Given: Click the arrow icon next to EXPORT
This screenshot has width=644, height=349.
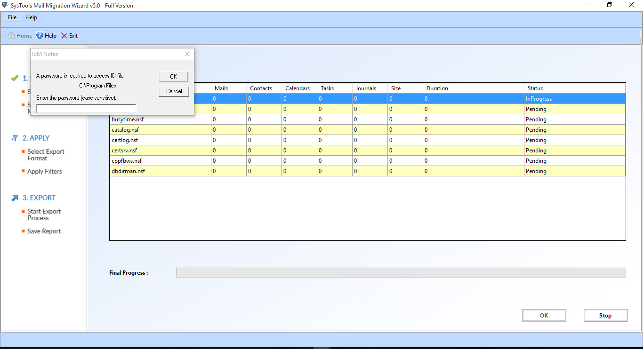Looking at the screenshot, I should click(15, 198).
